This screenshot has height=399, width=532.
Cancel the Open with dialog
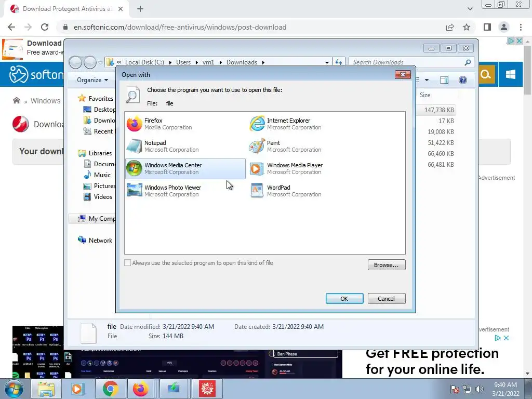[387, 299]
